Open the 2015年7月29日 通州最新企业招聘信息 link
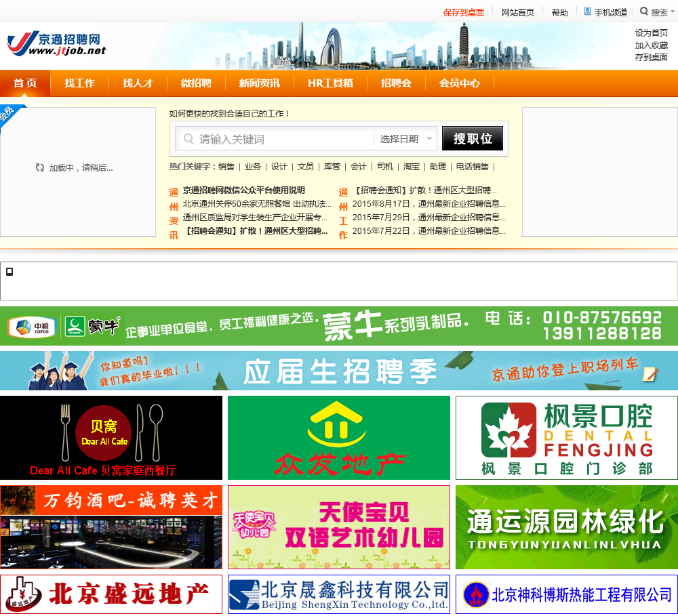 pos(429,217)
